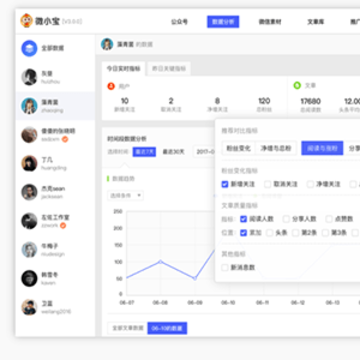Select the jacksean account avatar
360x360 pixels.
point(29,192)
